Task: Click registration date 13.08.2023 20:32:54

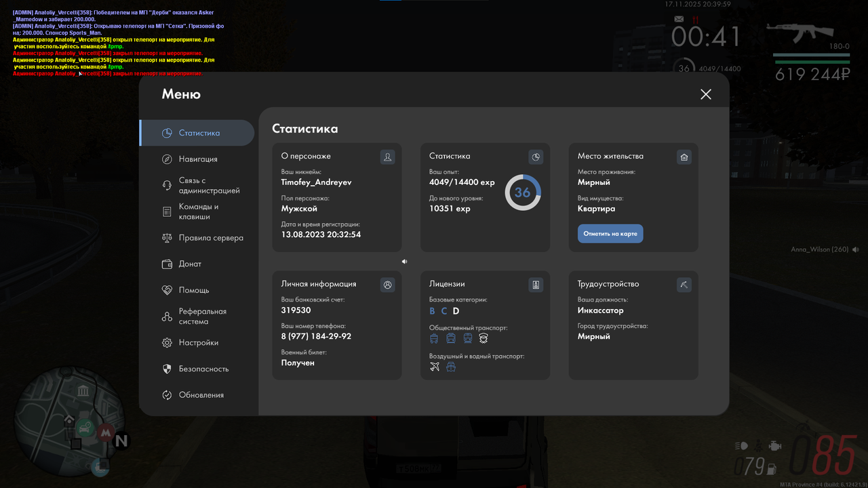Action: [321, 235]
